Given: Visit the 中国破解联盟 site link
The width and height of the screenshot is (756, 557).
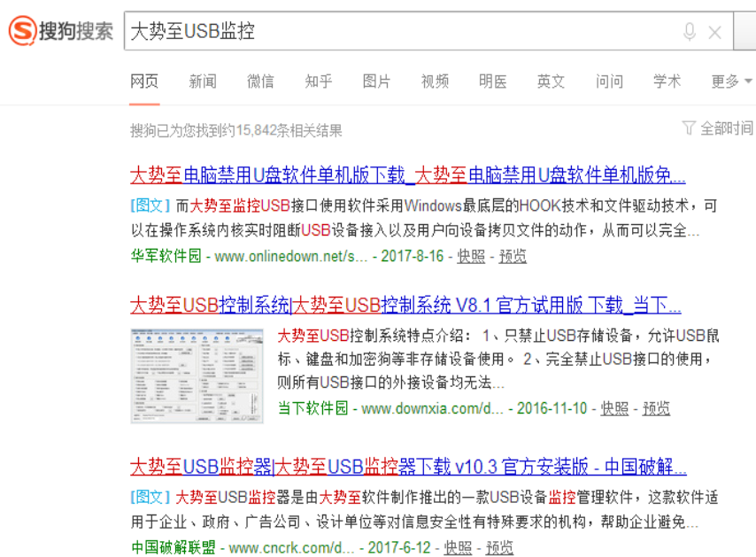Looking at the screenshot, I should click(x=174, y=548).
